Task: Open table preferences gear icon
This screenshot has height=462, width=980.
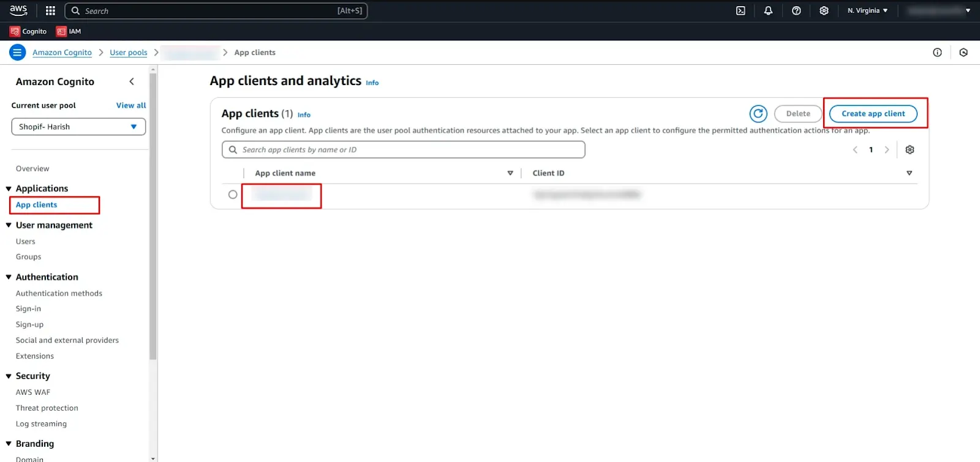Action: tap(910, 150)
